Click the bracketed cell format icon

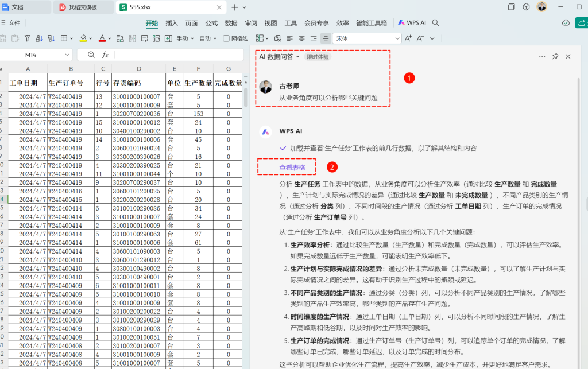156,38
